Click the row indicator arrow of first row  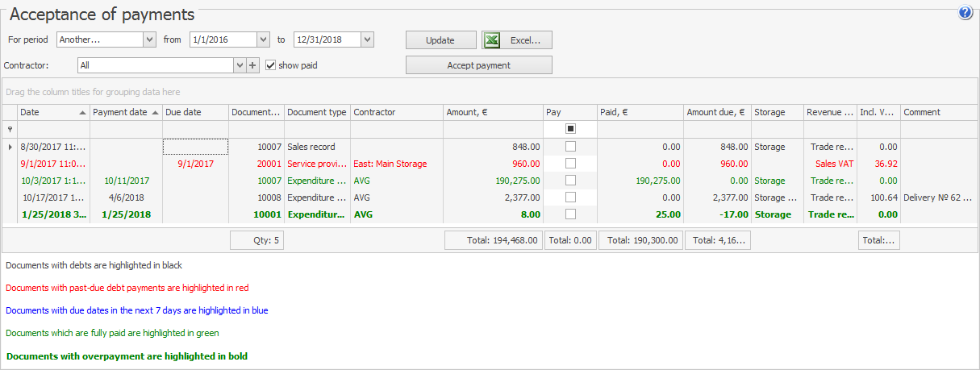click(x=10, y=147)
